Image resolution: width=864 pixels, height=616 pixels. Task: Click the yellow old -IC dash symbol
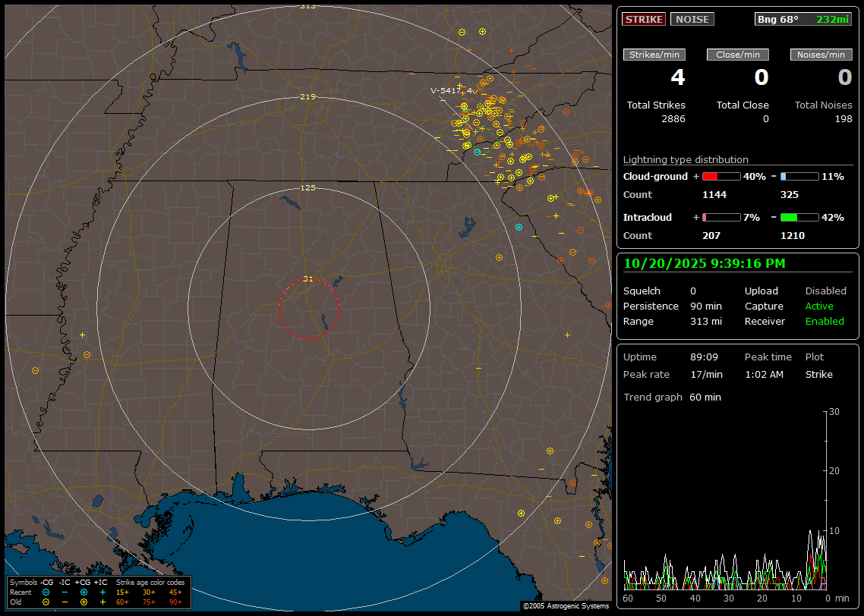65,602
